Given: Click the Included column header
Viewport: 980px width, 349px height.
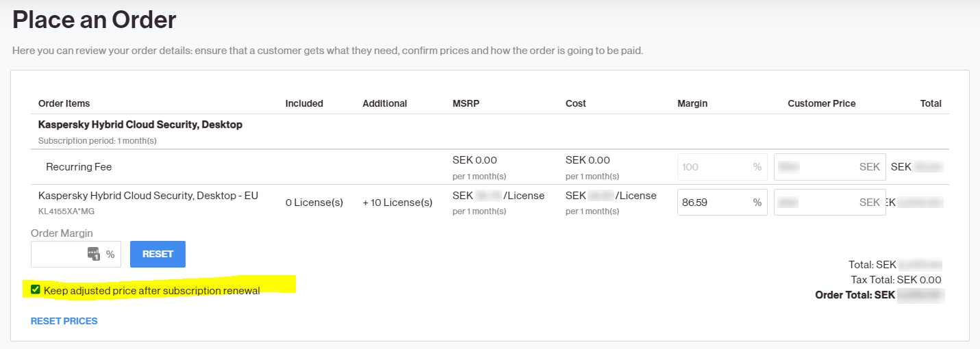Looking at the screenshot, I should (304, 103).
